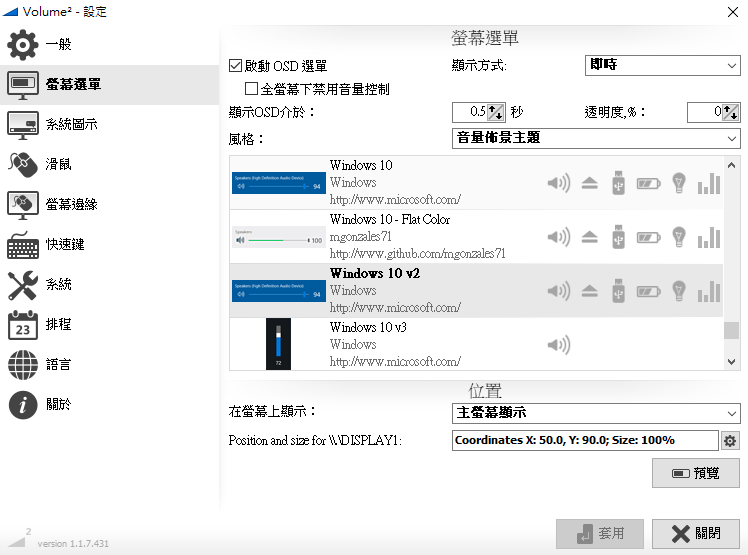The height and width of the screenshot is (555, 748).
Task: Click USB icon in Windows 10 Flat Color row
Action: (618, 237)
